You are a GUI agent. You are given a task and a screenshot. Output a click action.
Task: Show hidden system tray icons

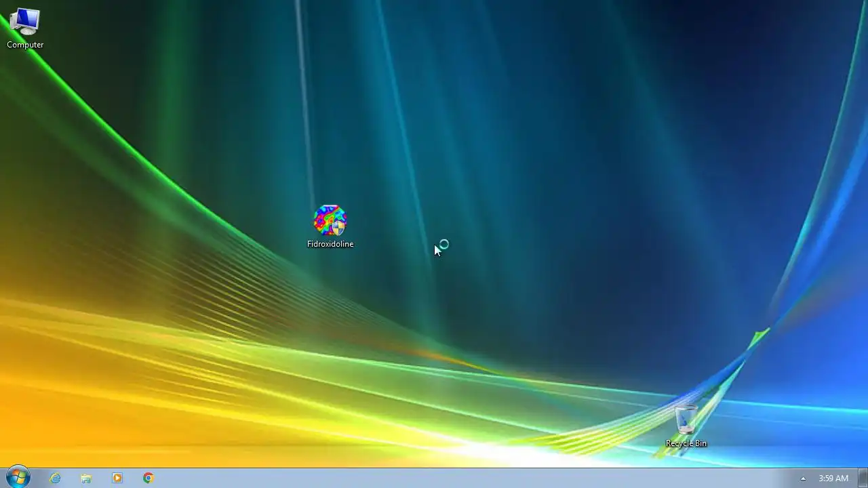point(803,479)
